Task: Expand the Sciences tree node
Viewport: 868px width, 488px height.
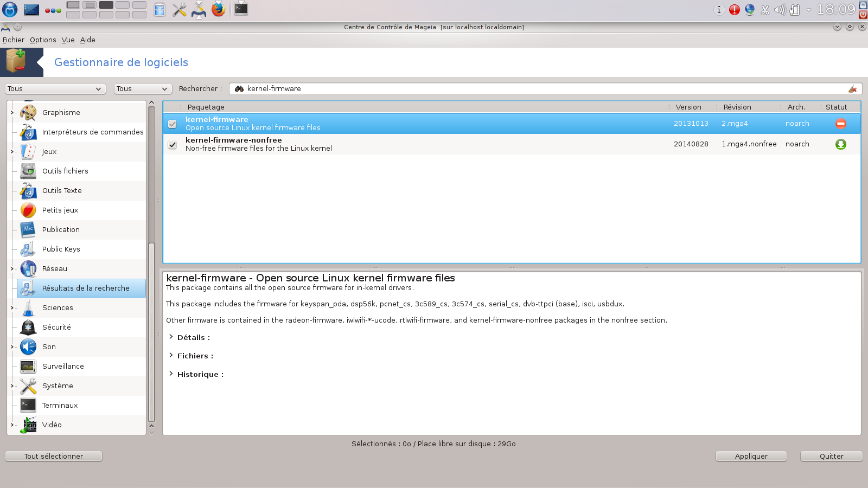Action: 12,307
